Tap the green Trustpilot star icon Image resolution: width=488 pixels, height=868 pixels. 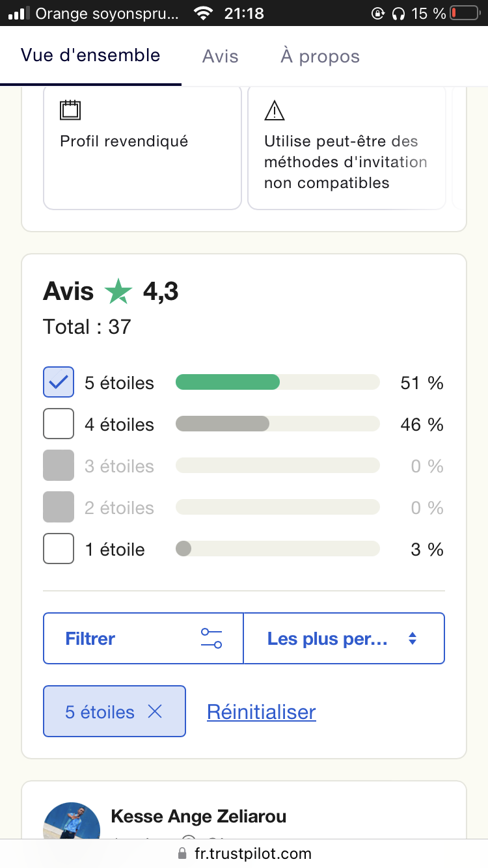118,292
